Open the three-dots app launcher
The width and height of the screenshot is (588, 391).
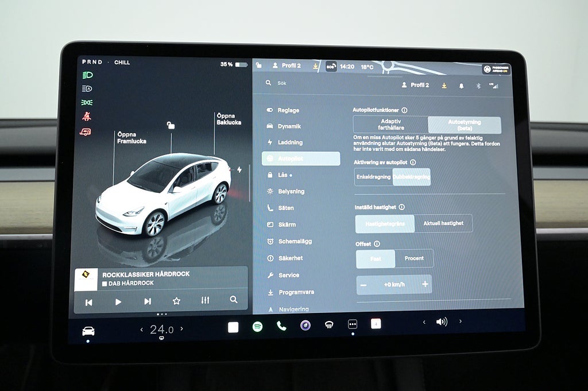coord(353,324)
